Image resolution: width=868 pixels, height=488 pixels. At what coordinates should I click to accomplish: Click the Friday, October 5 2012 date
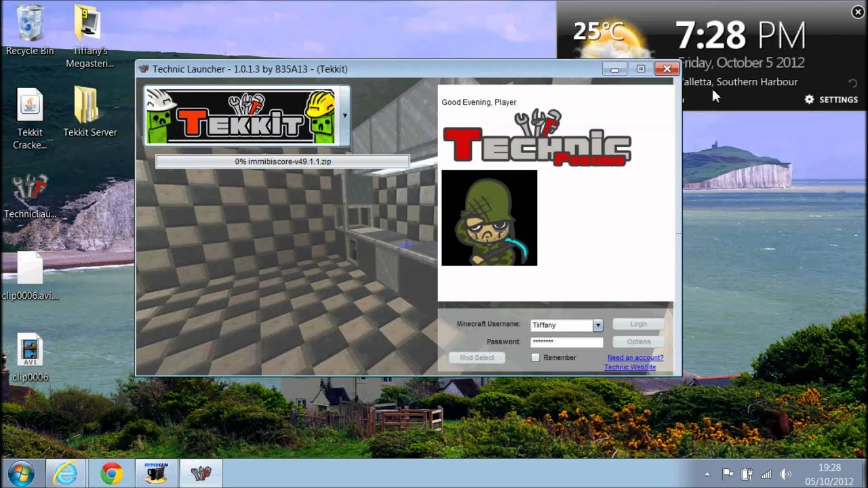743,62
